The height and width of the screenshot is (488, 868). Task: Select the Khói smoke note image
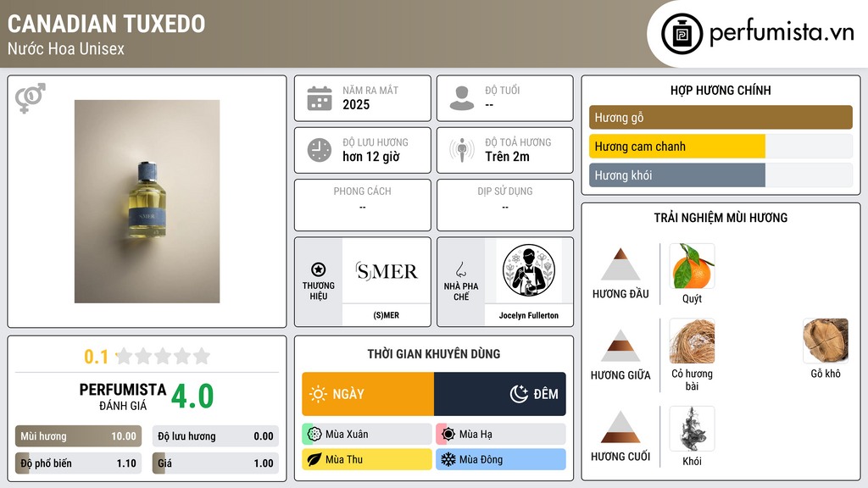[692, 429]
